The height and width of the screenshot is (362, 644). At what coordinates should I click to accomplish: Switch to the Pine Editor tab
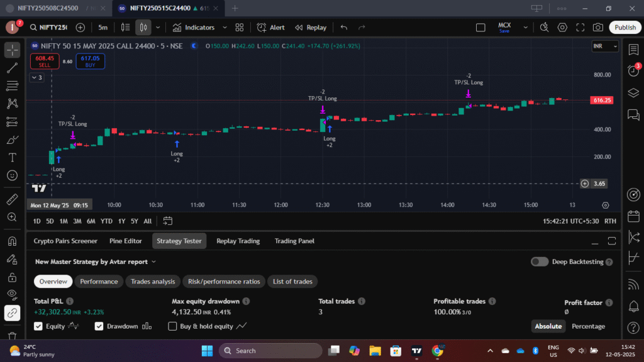(126, 241)
